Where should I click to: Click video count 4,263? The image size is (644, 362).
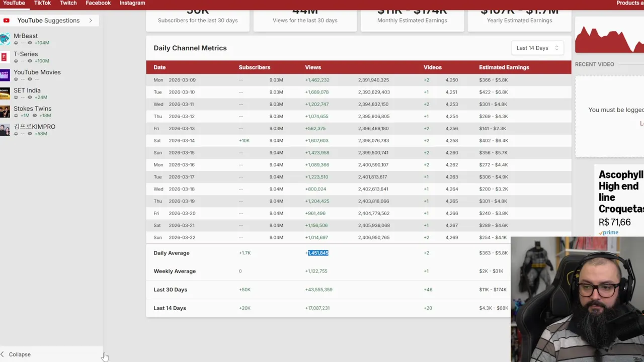pos(452,177)
